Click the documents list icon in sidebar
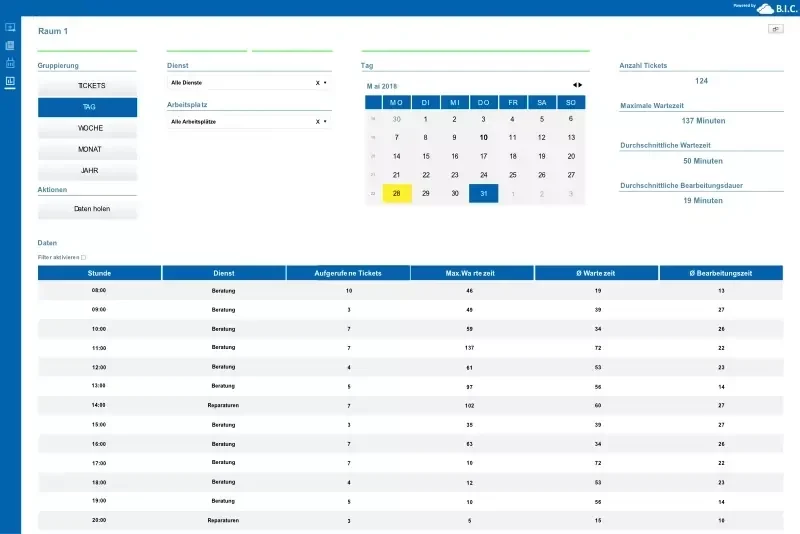800x534 pixels. (10, 45)
